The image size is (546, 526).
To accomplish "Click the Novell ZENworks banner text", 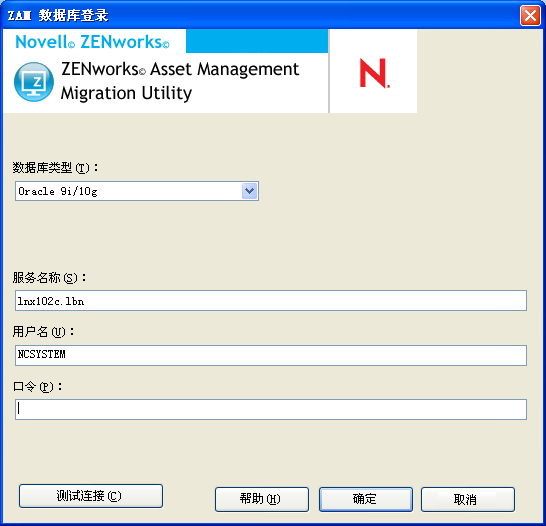I will click(x=93, y=42).
